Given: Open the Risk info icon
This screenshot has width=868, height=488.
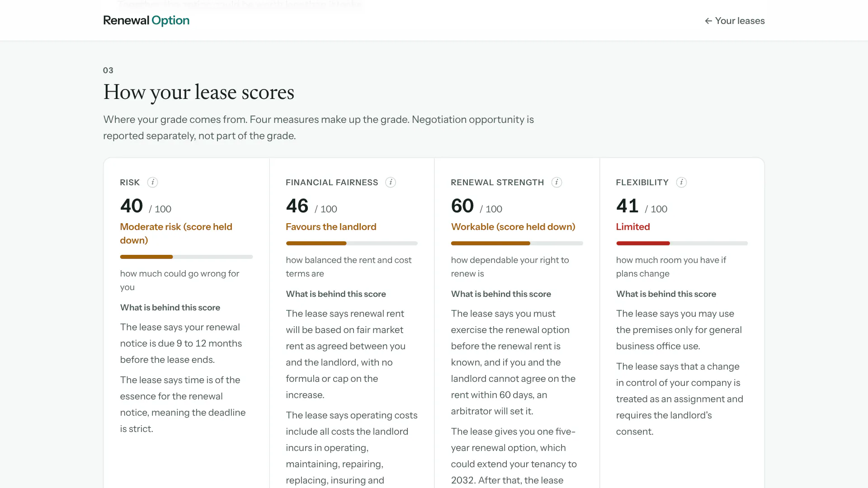Looking at the screenshot, I should click(x=152, y=182).
